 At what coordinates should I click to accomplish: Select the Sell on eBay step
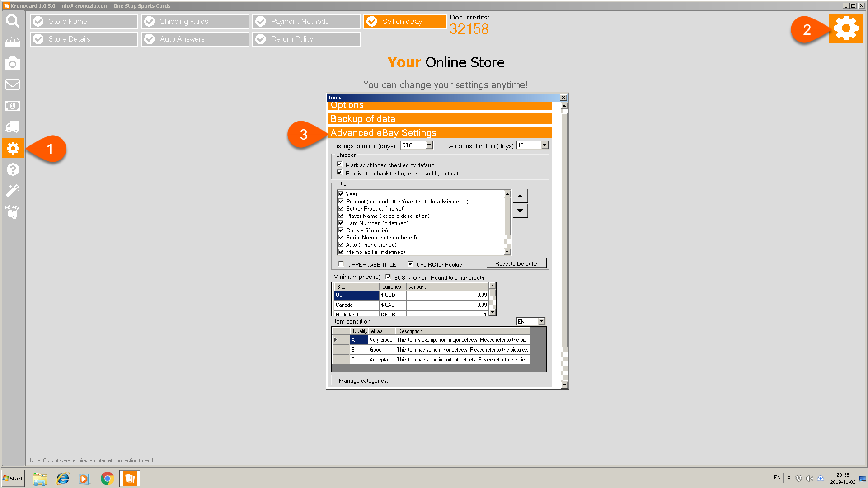[x=405, y=21]
